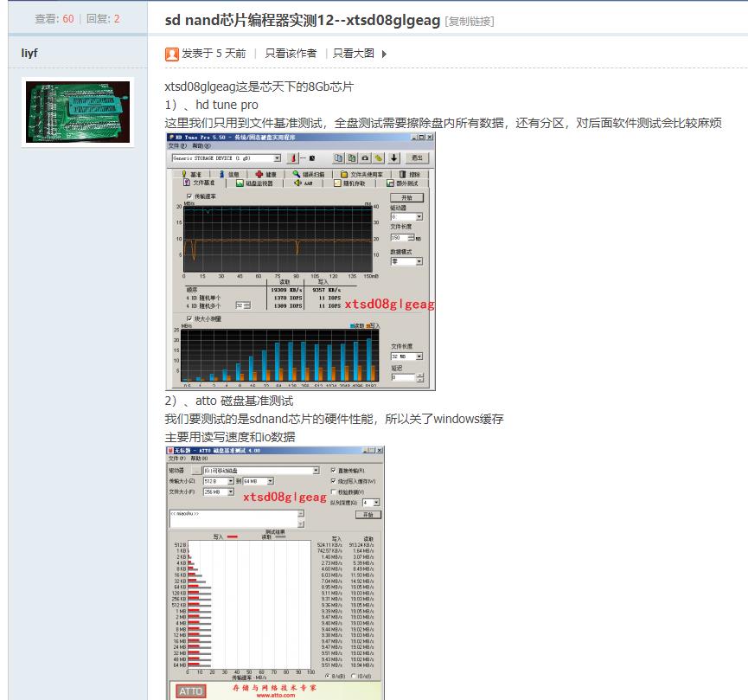Open the 帮助 menu in ATTO window

point(199,459)
